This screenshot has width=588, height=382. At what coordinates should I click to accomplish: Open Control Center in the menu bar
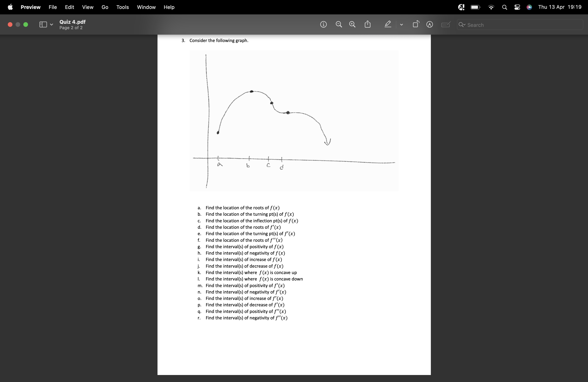click(517, 7)
